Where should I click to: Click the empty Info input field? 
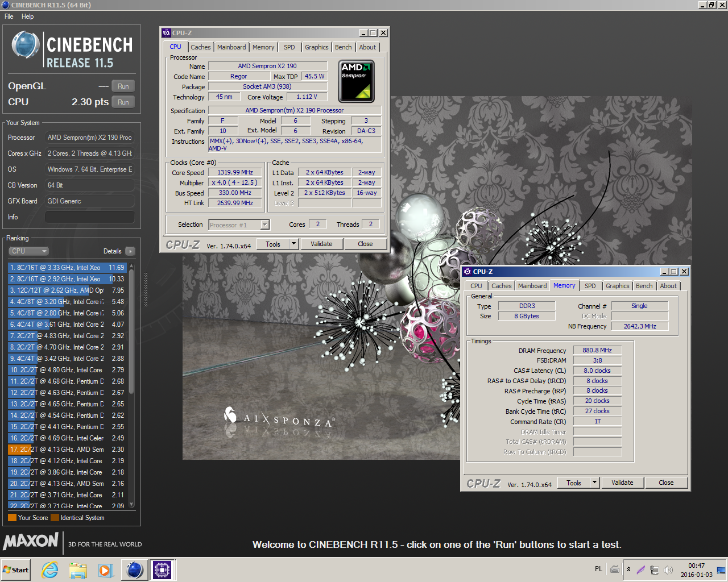89,217
